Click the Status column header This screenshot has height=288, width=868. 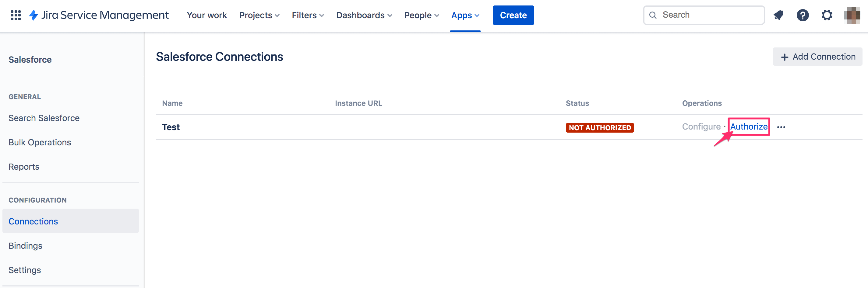pos(577,103)
